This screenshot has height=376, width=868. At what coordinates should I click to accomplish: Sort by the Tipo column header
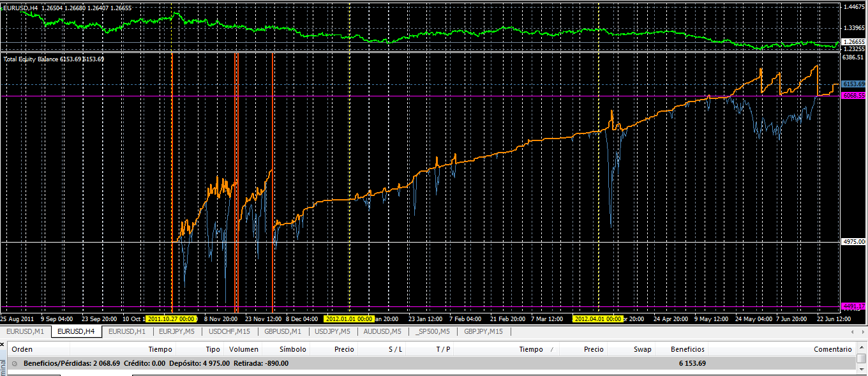[199, 349]
